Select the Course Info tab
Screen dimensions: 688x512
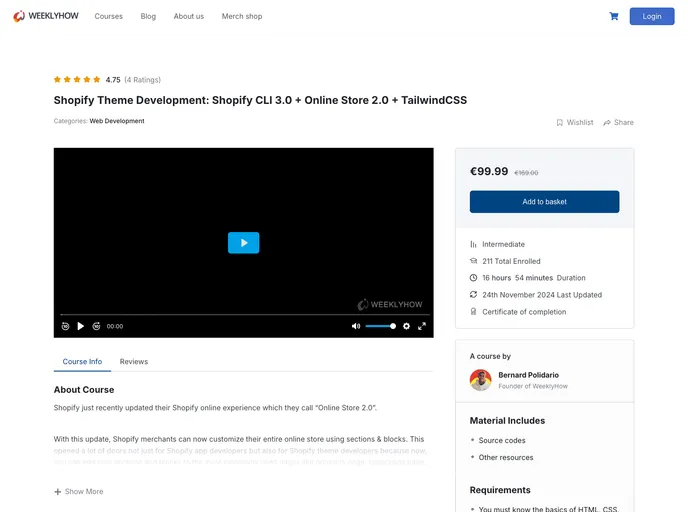[x=82, y=361]
